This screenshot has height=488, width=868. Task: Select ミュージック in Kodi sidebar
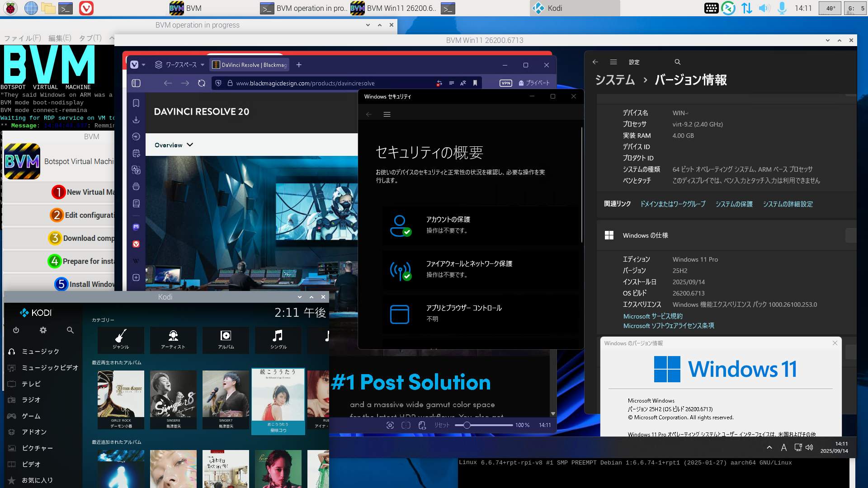[41, 352]
